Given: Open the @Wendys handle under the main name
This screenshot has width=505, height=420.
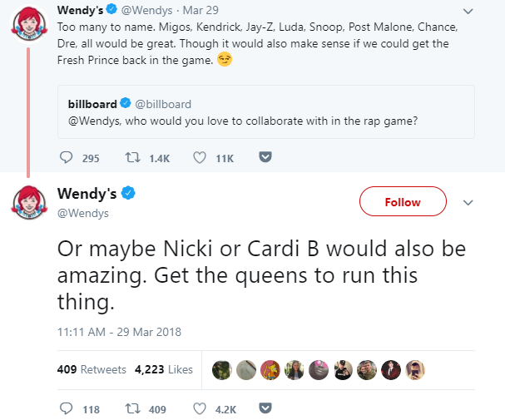Looking at the screenshot, I should 82,213.
